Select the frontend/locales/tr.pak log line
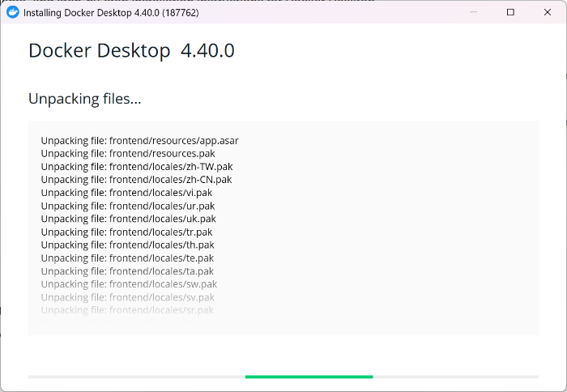 click(x=126, y=232)
